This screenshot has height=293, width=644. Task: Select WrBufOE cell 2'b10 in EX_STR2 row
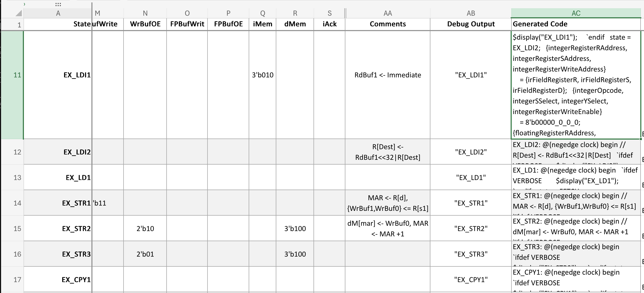click(145, 229)
